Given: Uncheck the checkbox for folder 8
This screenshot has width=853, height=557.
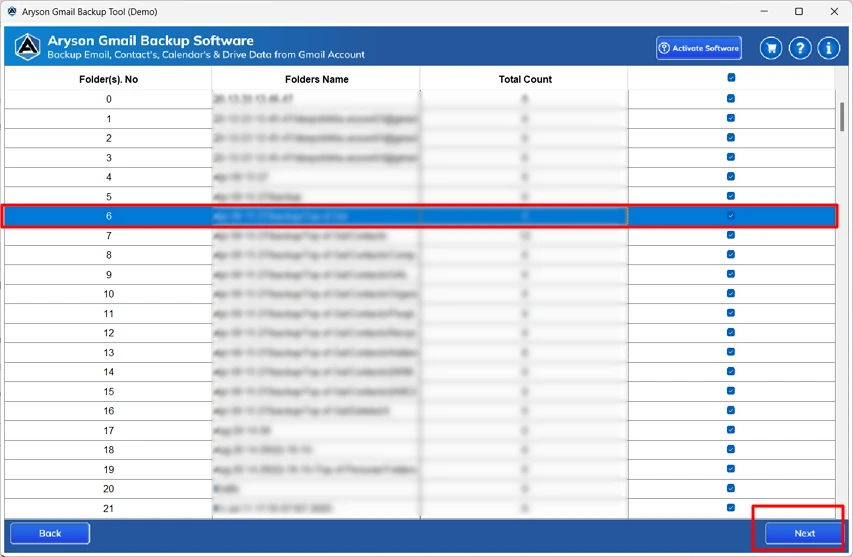Looking at the screenshot, I should (731, 255).
